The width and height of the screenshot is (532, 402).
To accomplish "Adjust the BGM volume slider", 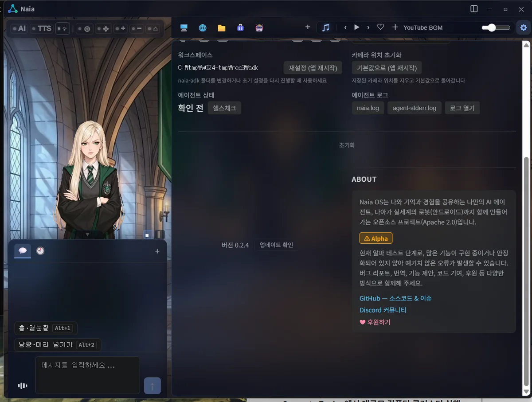I will point(496,27).
